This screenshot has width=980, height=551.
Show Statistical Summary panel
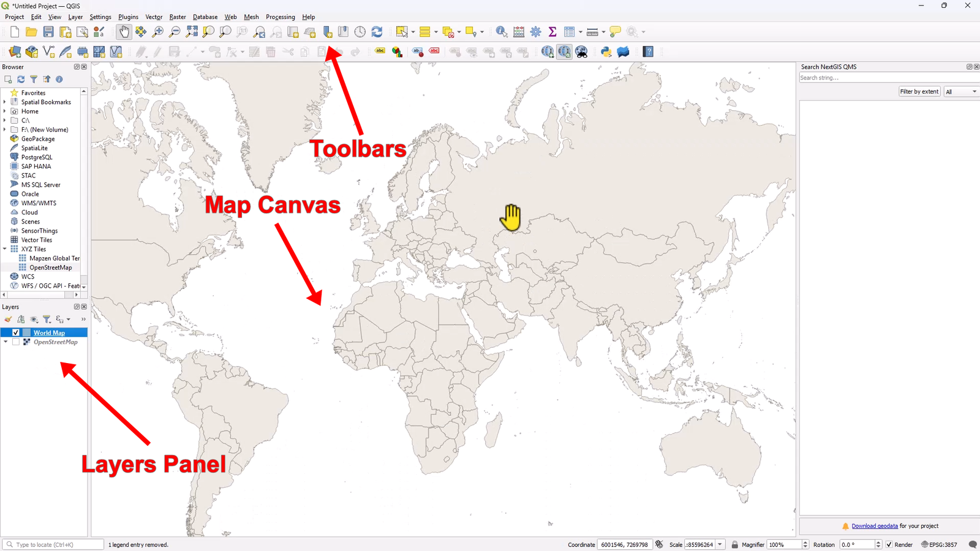point(551,31)
